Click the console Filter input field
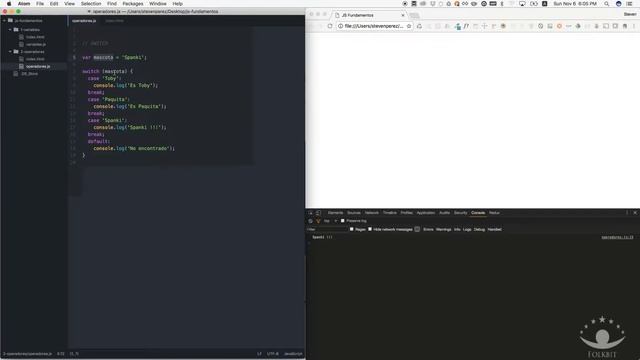 tap(327, 229)
